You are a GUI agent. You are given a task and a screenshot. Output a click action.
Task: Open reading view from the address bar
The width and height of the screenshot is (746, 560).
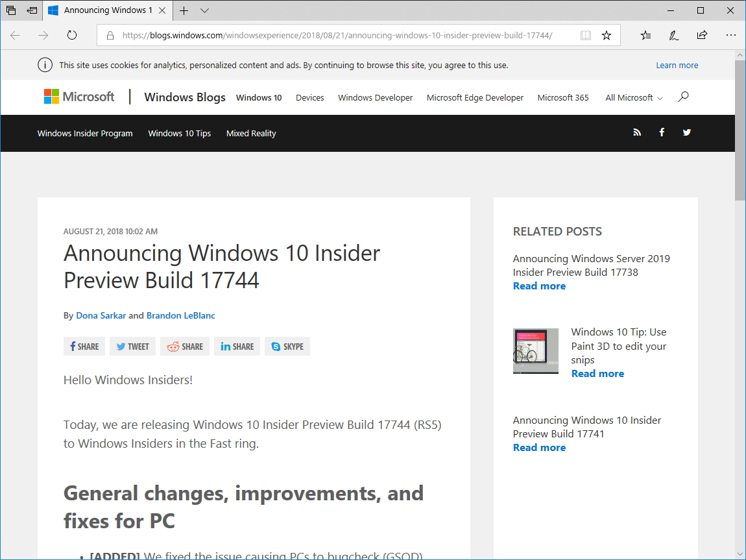click(585, 35)
